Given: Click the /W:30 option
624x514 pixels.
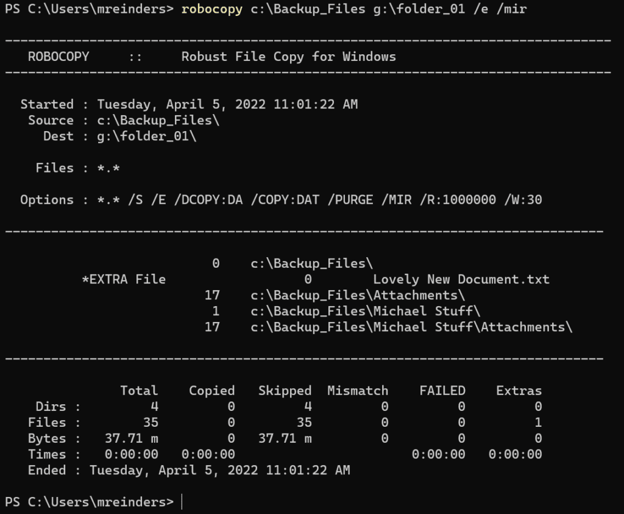Looking at the screenshot, I should pyautogui.click(x=523, y=200).
